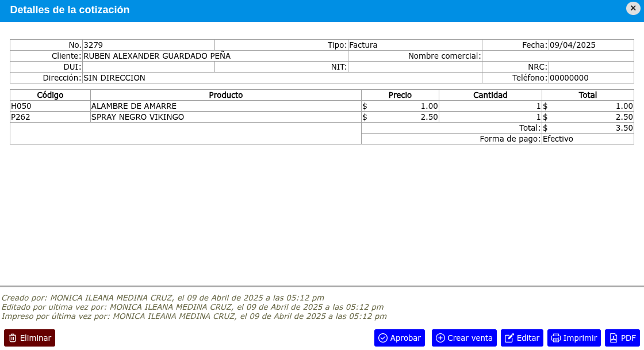
Task: Click the price 2.50 of SPRAY NEGRO VIKINGO
Action: [429, 117]
